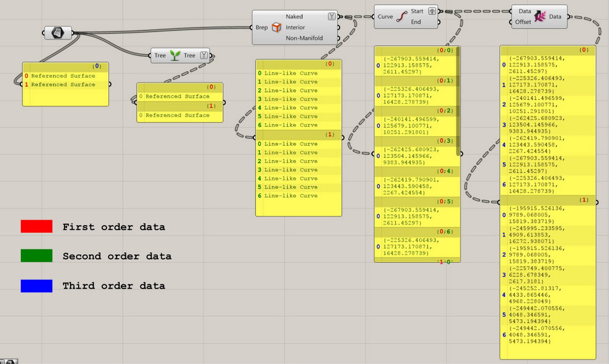Select branch {1} header in curve panel
Image resolution: width=609 pixels, height=364 pixels.
pyautogui.click(x=299, y=135)
